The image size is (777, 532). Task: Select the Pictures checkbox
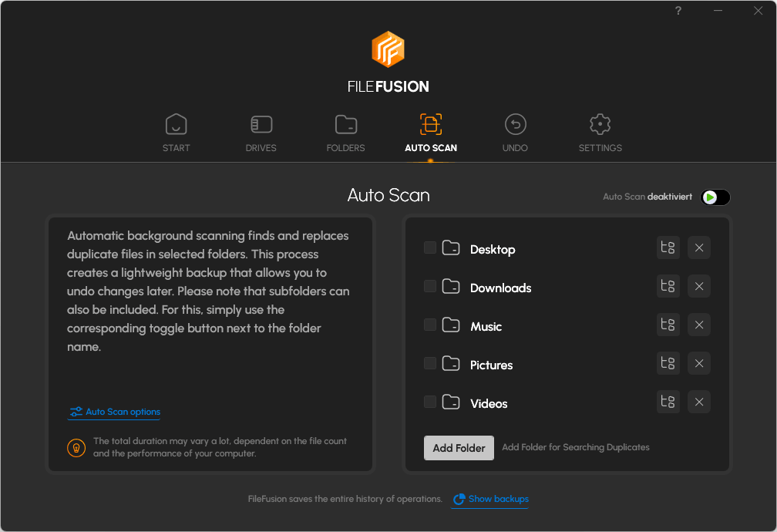tap(429, 363)
